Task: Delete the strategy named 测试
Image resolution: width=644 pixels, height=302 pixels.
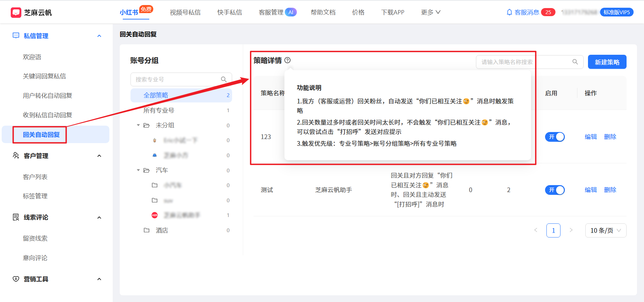Action: click(610, 190)
